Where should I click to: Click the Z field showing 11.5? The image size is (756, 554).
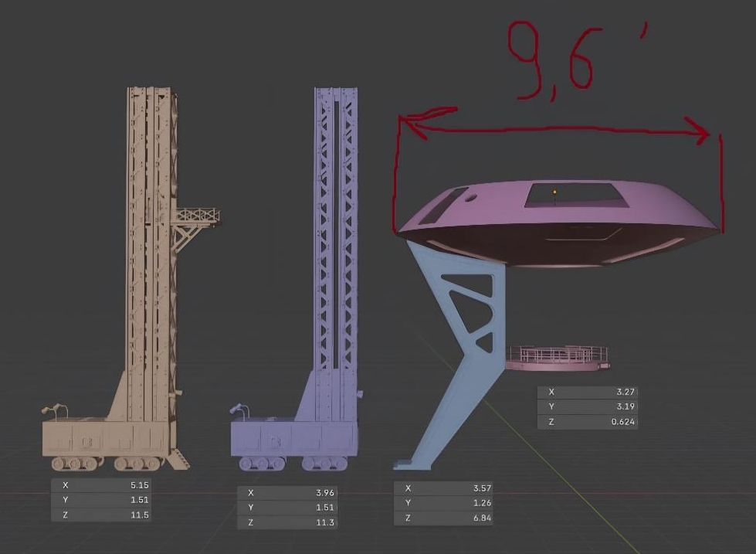pos(100,515)
